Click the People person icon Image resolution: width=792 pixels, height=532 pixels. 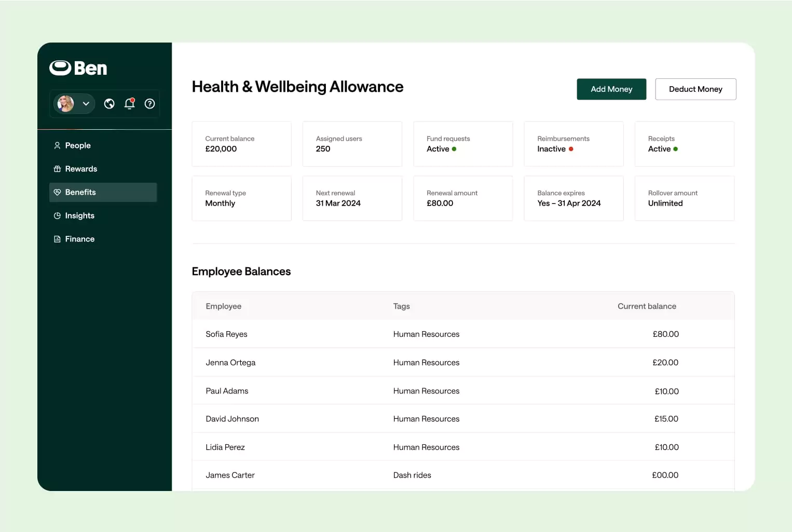pyautogui.click(x=57, y=145)
